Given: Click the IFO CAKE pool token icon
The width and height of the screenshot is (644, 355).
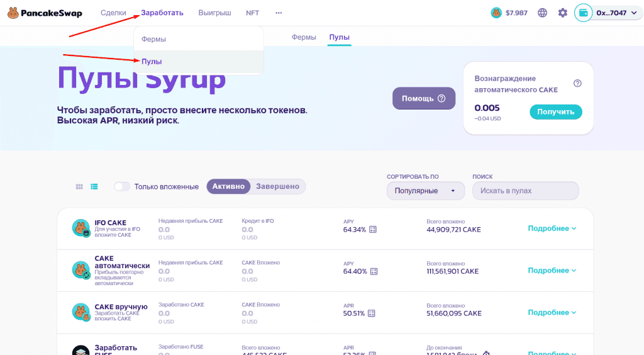Looking at the screenshot, I should point(81,228).
